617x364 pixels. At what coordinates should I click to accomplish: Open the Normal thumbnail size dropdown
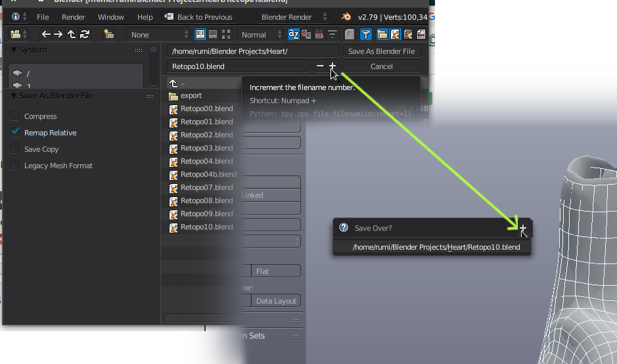click(260, 35)
